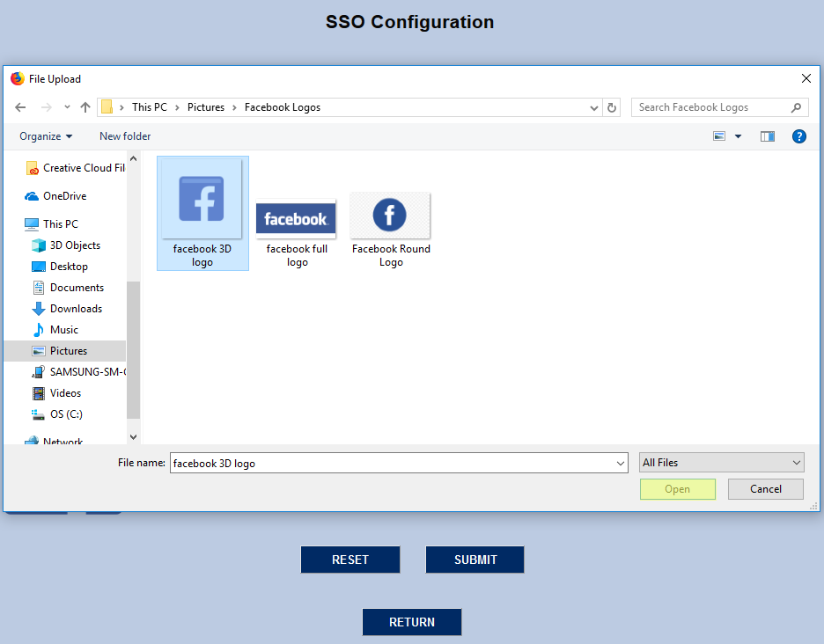Open the SAMSUNG-SM device in the sidebar
Screen dimensions: 824x644
click(88, 371)
